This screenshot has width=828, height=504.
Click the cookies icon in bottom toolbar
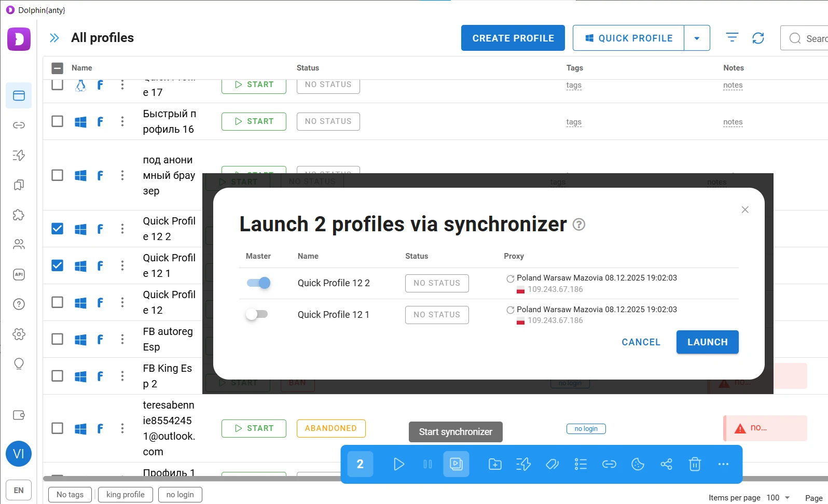pos(638,464)
